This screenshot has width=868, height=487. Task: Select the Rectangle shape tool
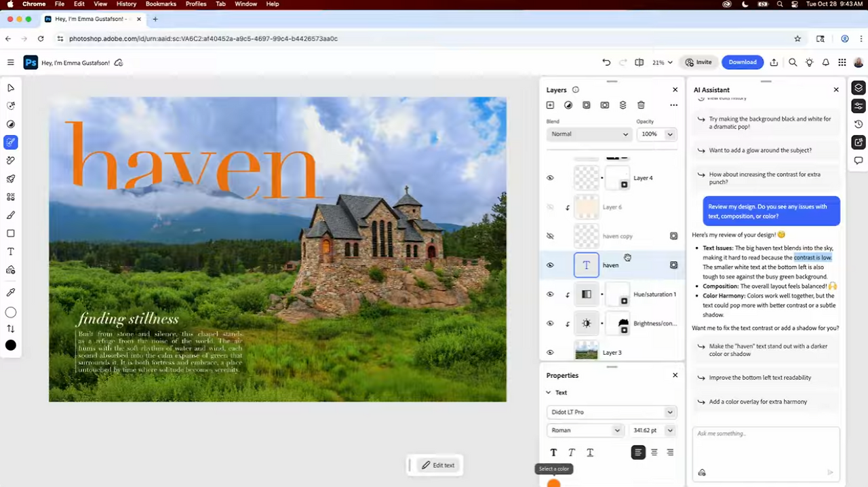pos(11,233)
